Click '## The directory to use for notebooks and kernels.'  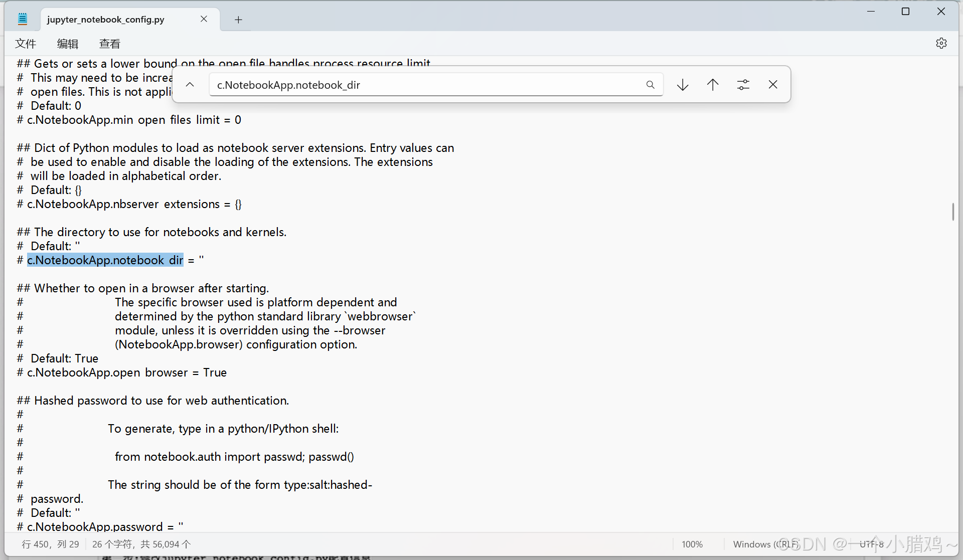[x=151, y=232]
